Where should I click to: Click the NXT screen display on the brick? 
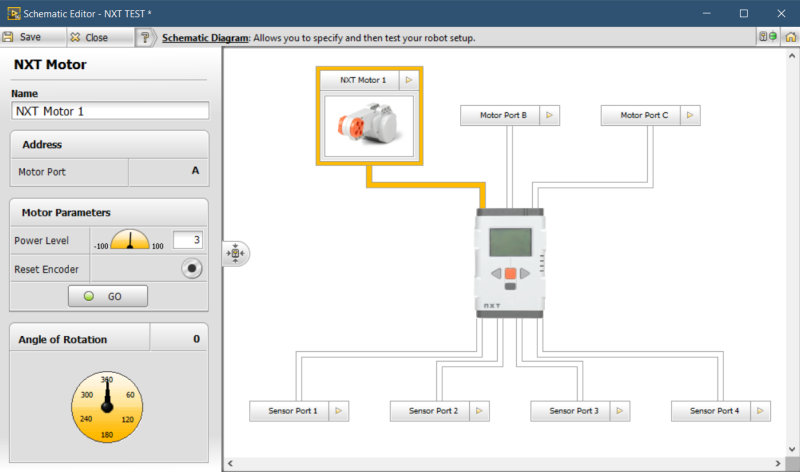[510, 242]
